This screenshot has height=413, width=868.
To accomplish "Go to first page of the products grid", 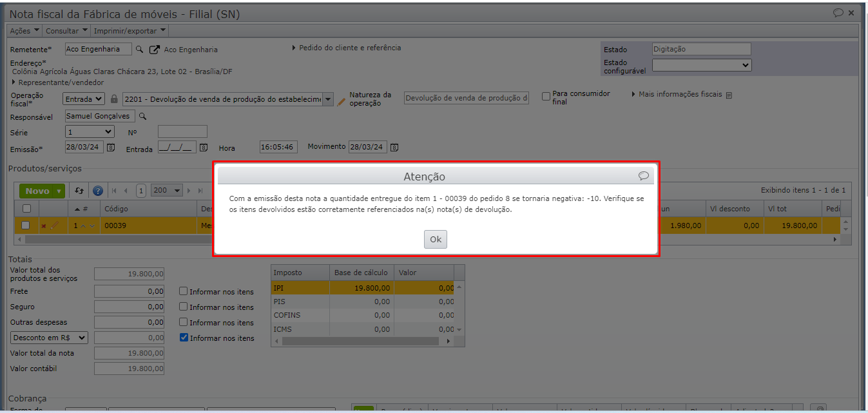I will [x=114, y=191].
